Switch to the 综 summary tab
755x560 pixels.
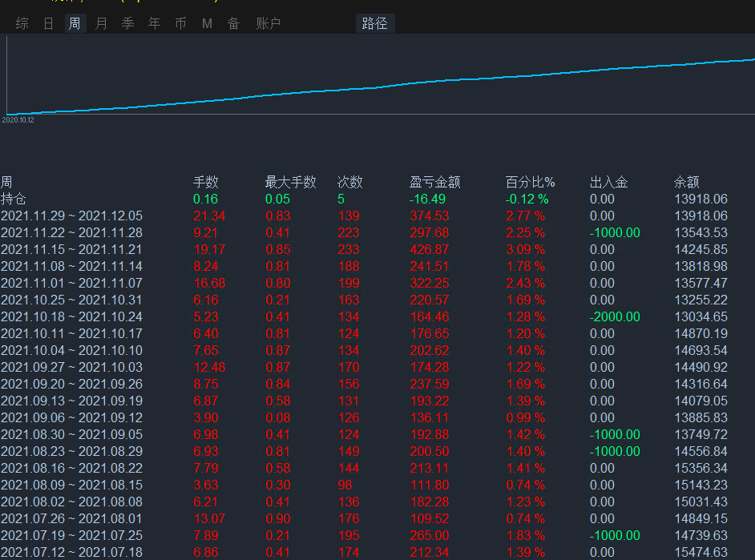[22, 24]
